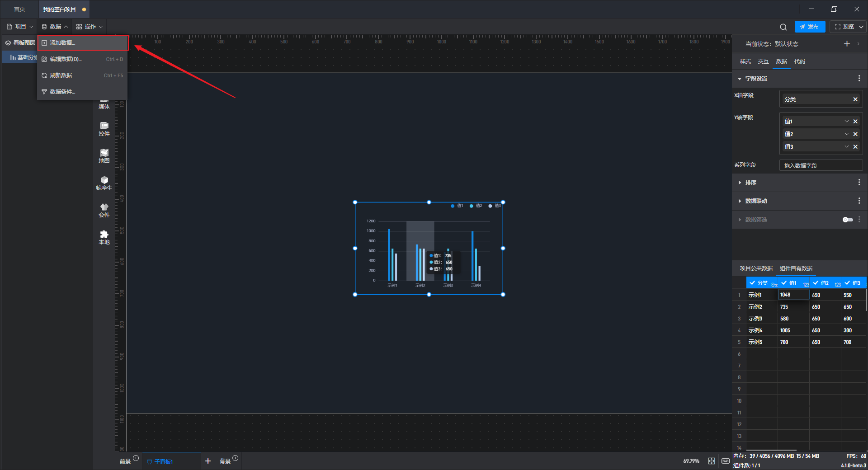
Task: Switch to 我的空白项目 tab
Action: tap(63, 9)
